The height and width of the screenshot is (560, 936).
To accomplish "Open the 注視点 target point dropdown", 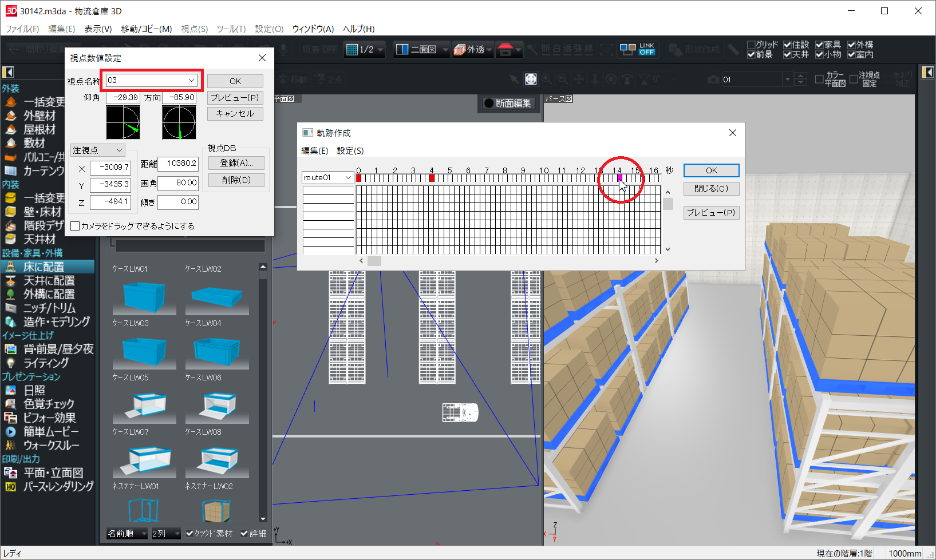I will click(x=119, y=150).
